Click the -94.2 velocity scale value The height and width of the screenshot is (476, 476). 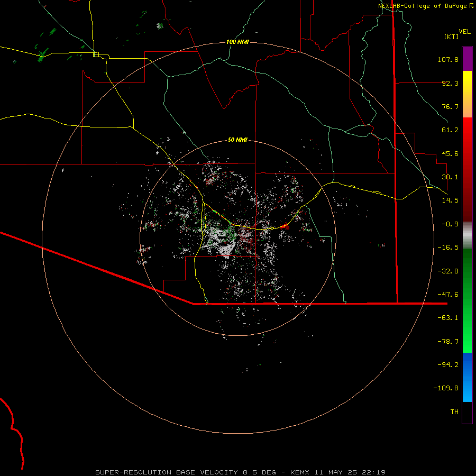(x=448, y=365)
